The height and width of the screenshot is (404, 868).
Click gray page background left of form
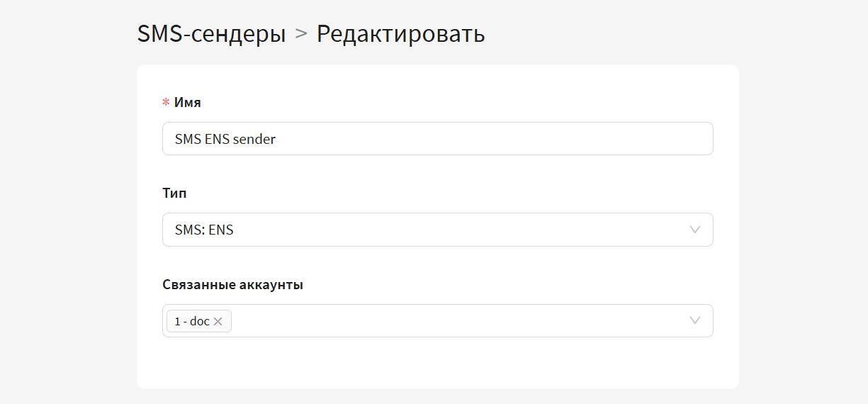pos(67,213)
